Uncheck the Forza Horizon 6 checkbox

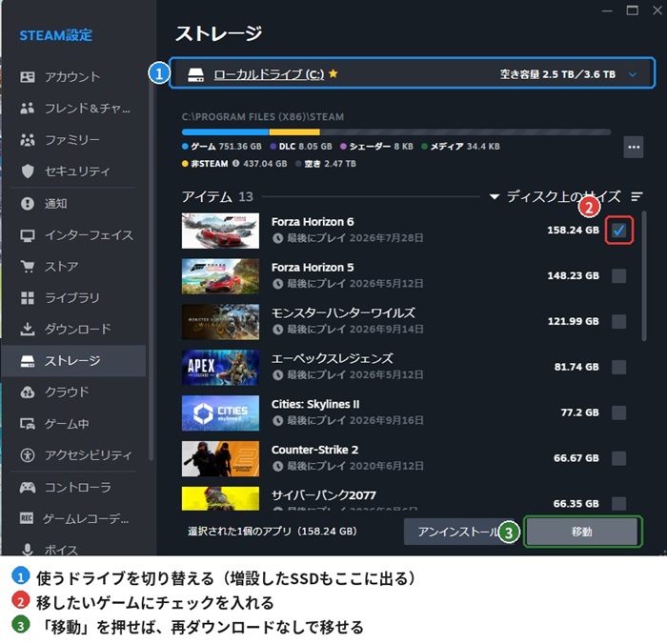coord(619,231)
